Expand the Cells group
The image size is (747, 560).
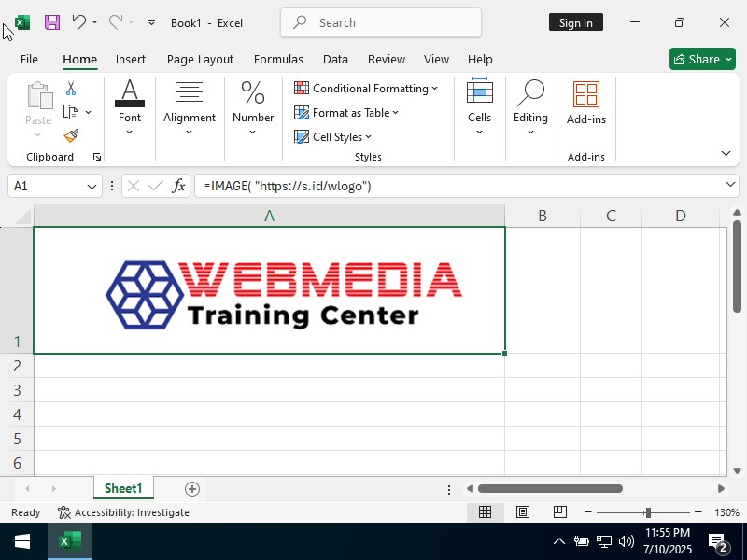[x=479, y=107]
